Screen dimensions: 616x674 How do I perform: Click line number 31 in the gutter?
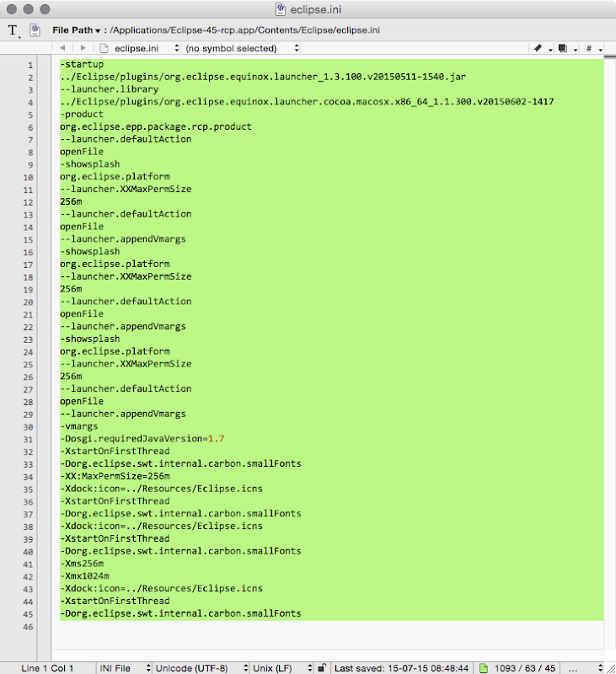28,439
